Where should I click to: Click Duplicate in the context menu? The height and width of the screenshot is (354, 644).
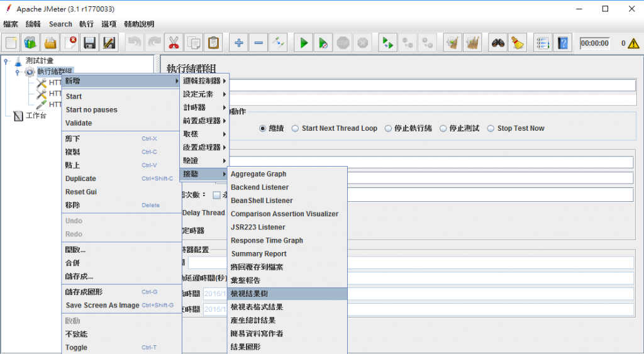(121, 179)
